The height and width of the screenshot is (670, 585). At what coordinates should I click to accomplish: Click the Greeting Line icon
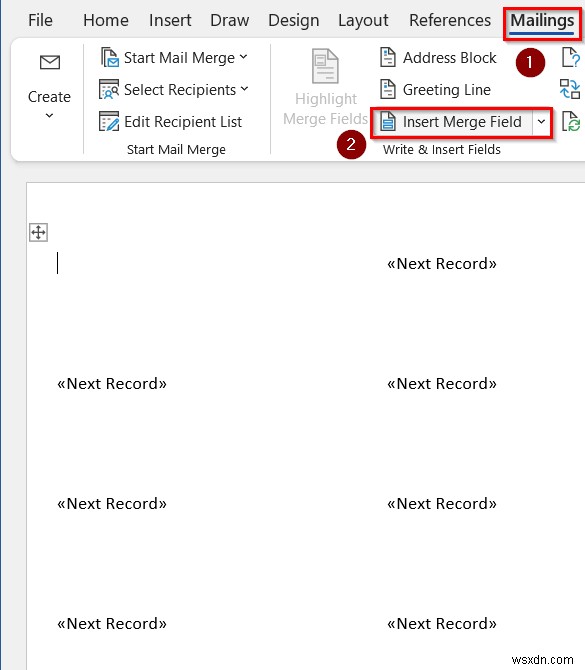(x=388, y=89)
